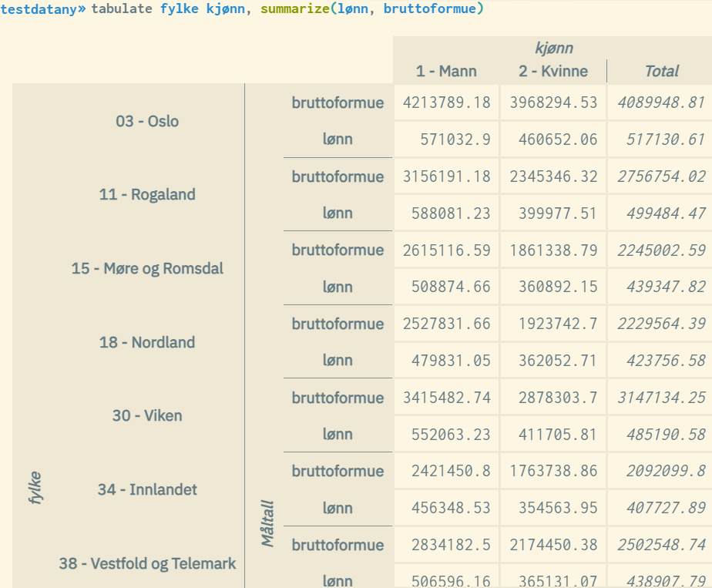Click the '1 - Mann' column header
The width and height of the screenshot is (712, 588).
[446, 71]
